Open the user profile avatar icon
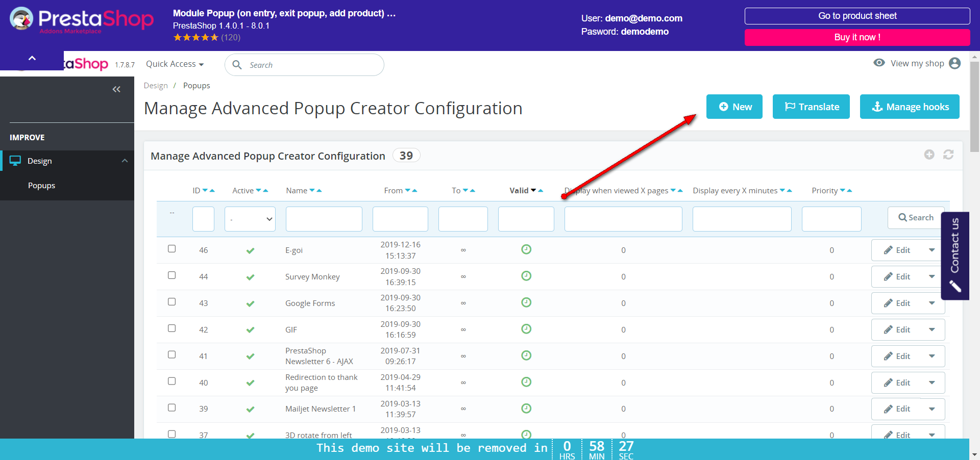The height and width of the screenshot is (460, 980). pos(954,63)
